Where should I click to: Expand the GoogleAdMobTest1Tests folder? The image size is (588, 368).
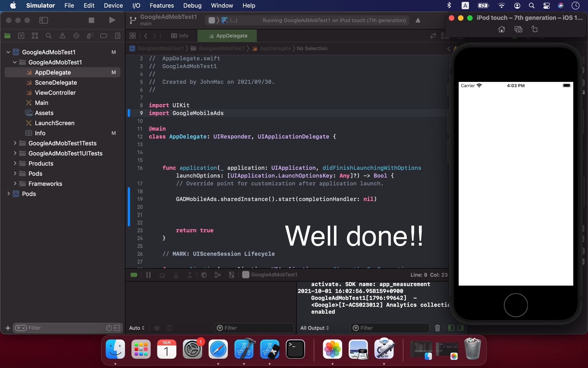[15, 143]
